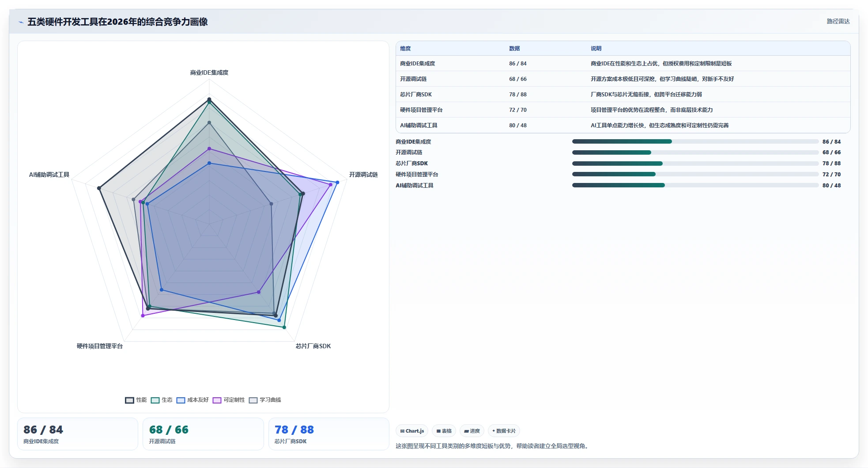
Task: Toggle the 成本友好 legend item
Action: click(x=192, y=400)
